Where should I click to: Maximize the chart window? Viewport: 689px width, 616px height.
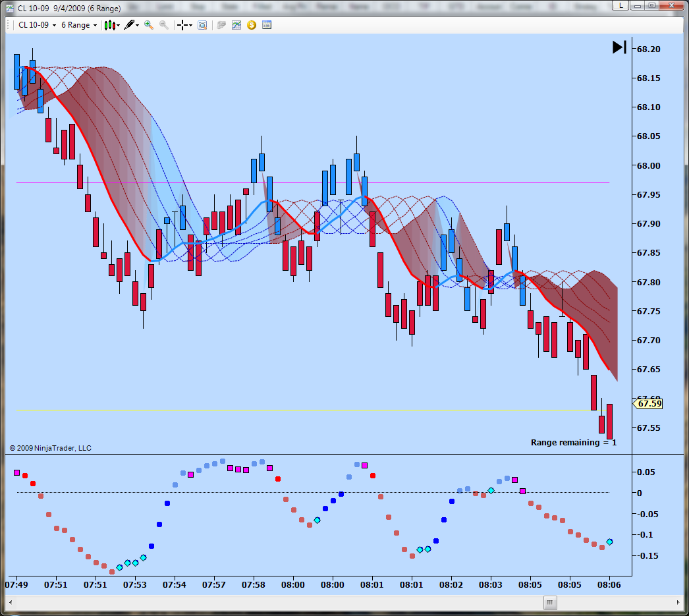tap(652, 5)
